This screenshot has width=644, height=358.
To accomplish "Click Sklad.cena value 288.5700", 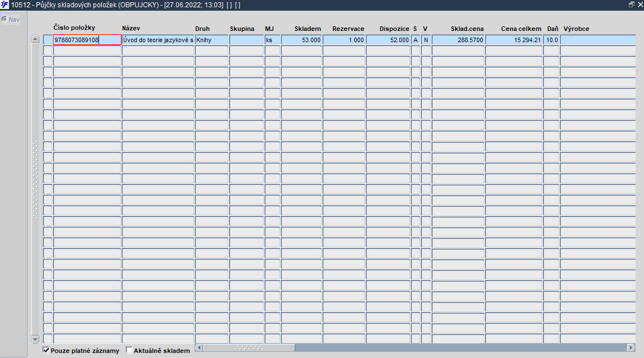I will click(458, 40).
